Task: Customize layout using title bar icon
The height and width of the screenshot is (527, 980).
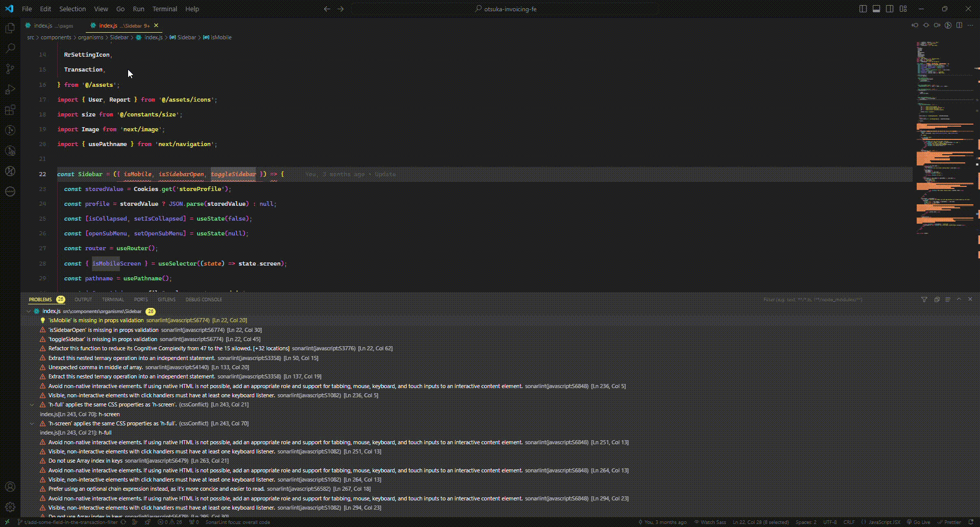Action: pos(903,9)
